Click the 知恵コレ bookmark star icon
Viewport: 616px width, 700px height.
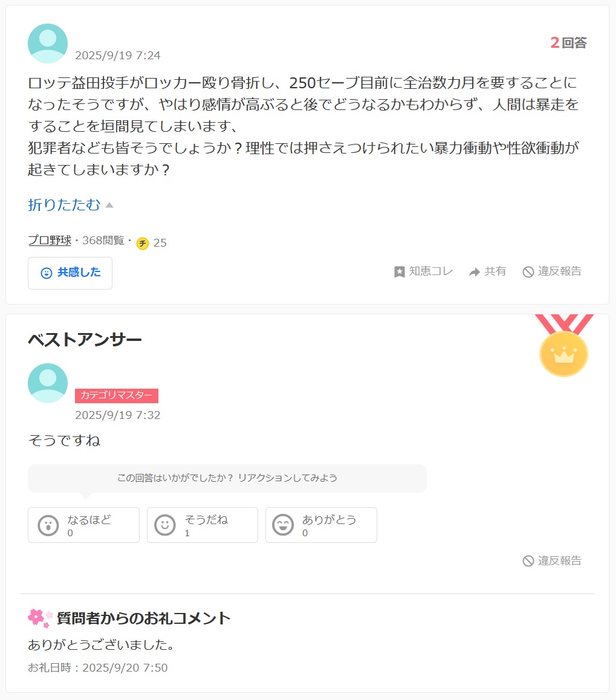pos(400,272)
